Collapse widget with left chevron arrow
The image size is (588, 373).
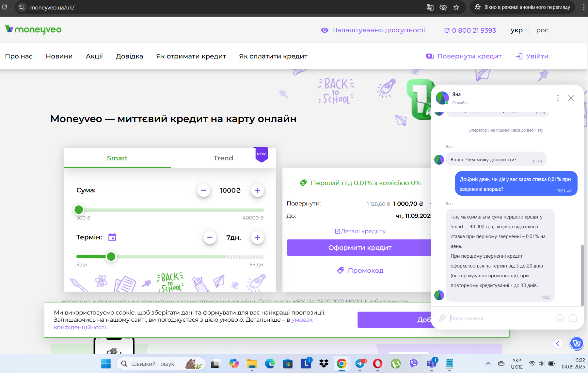click(x=558, y=344)
